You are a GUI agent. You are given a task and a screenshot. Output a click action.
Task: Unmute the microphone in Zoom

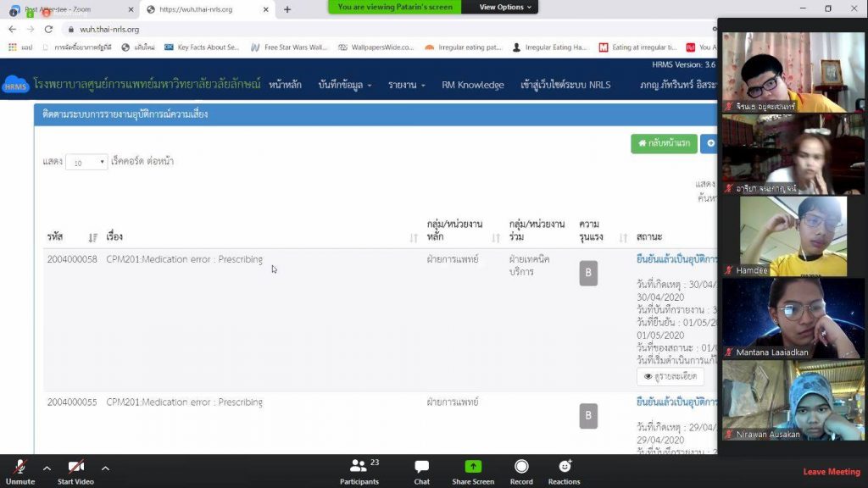point(19,467)
